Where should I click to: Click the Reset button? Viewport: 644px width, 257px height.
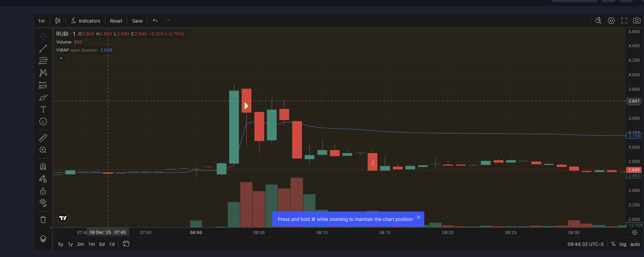(116, 21)
